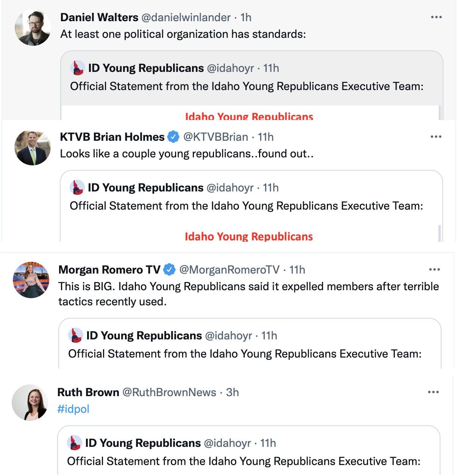Open Daniel Walters' profile picture
The width and height of the screenshot is (459, 476).
[33, 28]
